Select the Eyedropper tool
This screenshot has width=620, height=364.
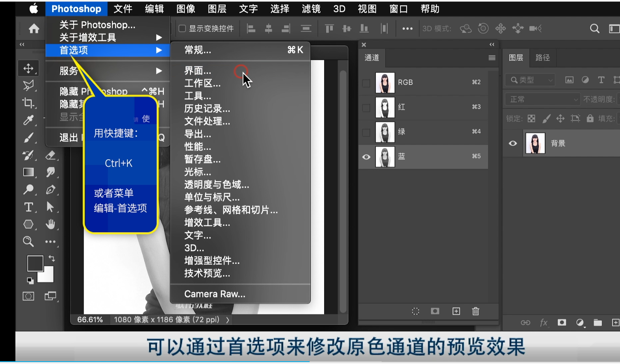(x=28, y=120)
